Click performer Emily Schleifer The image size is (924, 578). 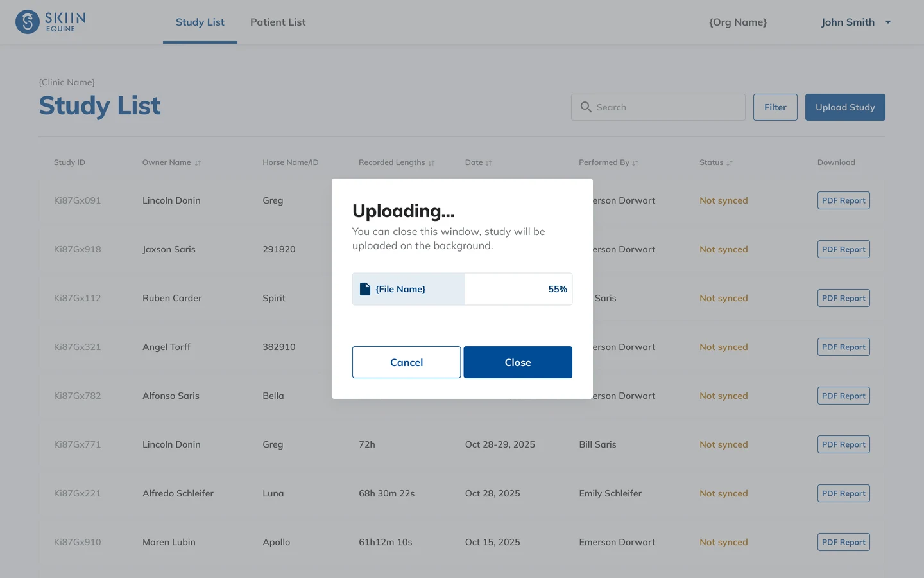[x=610, y=493]
